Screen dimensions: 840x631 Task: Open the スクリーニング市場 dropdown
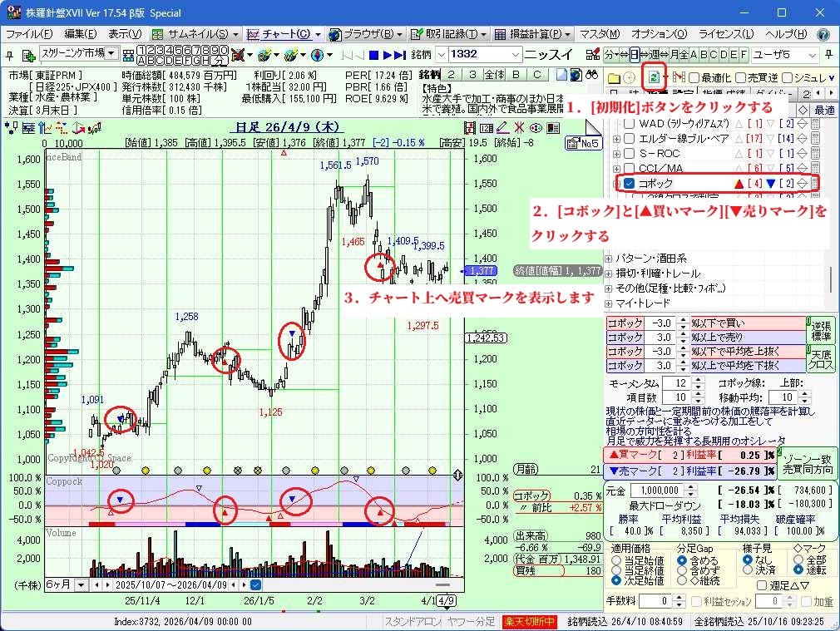(x=111, y=54)
